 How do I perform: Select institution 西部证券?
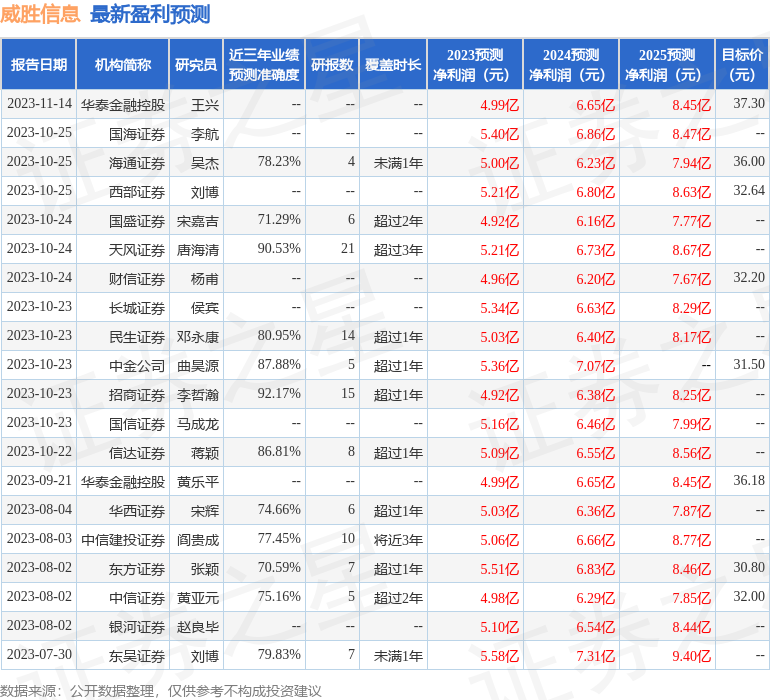coord(137,192)
